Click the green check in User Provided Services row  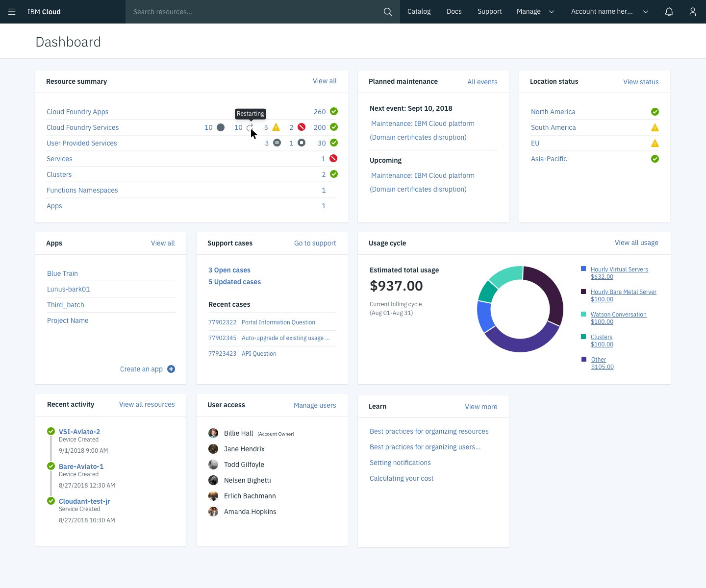[334, 143]
